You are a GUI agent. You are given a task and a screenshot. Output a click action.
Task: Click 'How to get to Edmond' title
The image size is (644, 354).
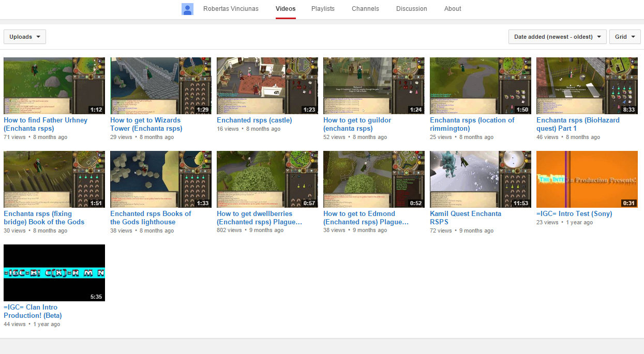tap(366, 218)
